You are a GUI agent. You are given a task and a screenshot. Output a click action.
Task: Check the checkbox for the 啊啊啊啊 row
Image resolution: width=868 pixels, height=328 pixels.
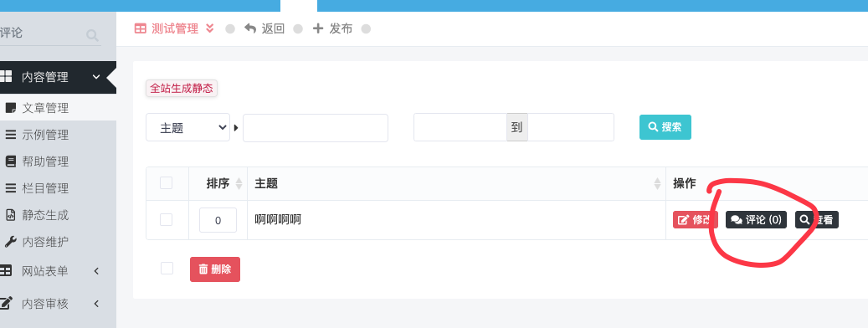tap(166, 219)
